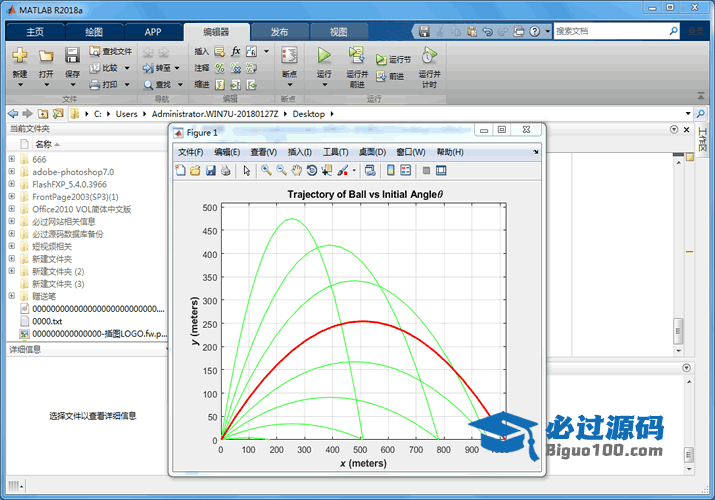Click the 比较 (Compare) button
Viewport: 715px width, 500px height.
[x=104, y=68]
